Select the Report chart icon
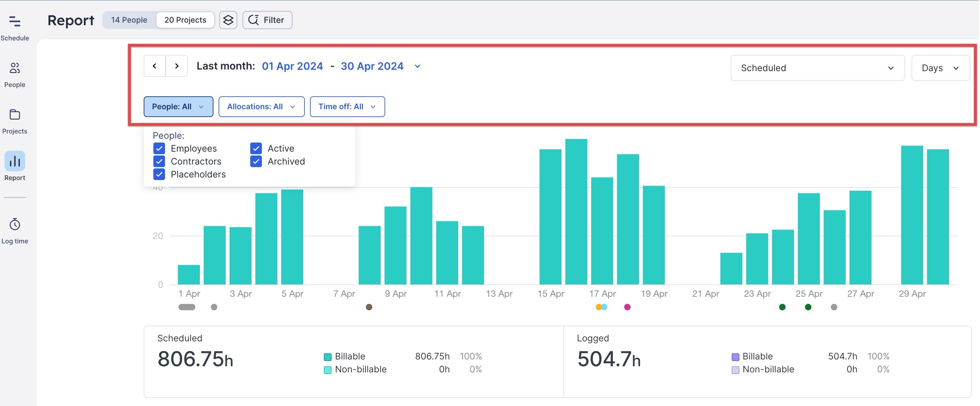Image resolution: width=980 pixels, height=406 pixels. 15,162
